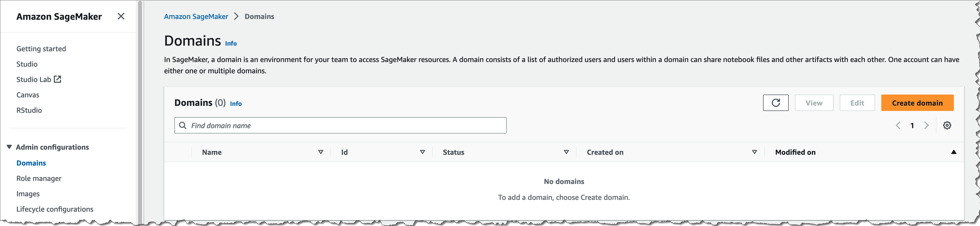Go to next page arrow
The height and width of the screenshot is (226, 980).
(x=926, y=126)
